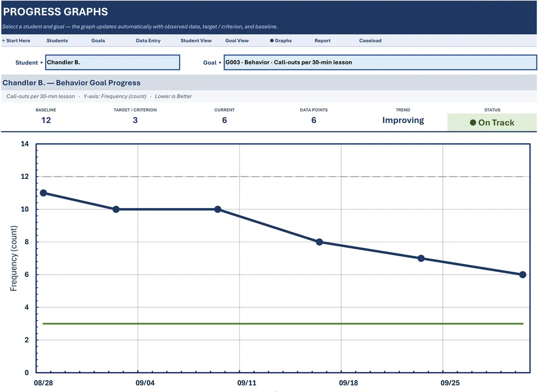Go back via the Start Here link
539x392 pixels.
click(x=16, y=41)
